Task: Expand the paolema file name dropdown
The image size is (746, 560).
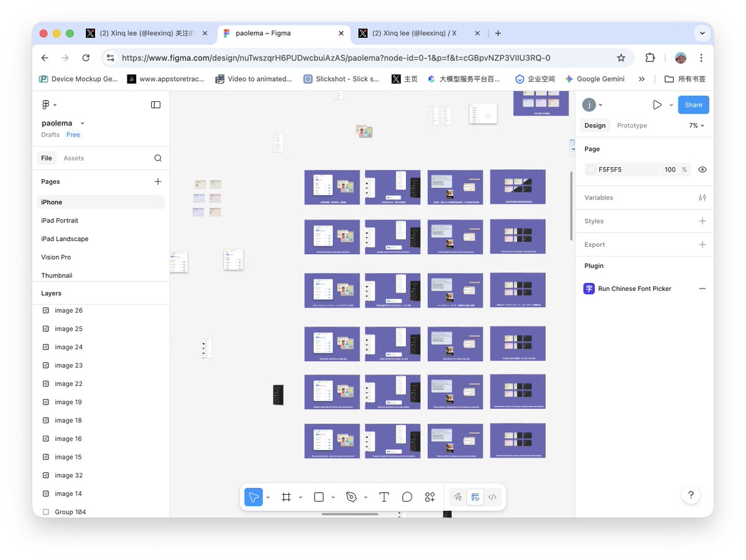Action: tap(82, 123)
